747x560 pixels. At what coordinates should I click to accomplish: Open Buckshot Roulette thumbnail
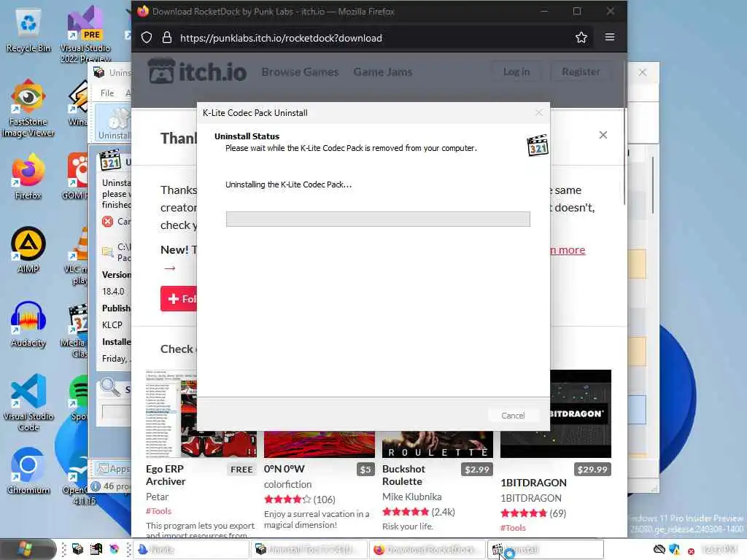[438, 444]
